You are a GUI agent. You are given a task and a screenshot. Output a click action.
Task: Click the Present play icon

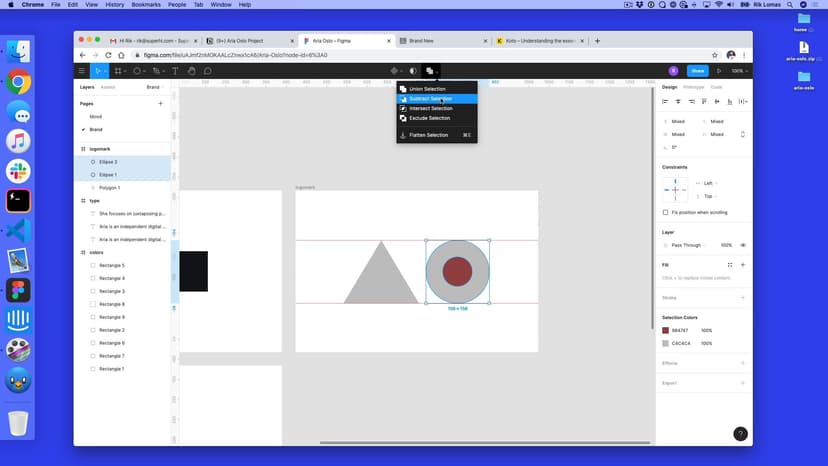coord(718,71)
